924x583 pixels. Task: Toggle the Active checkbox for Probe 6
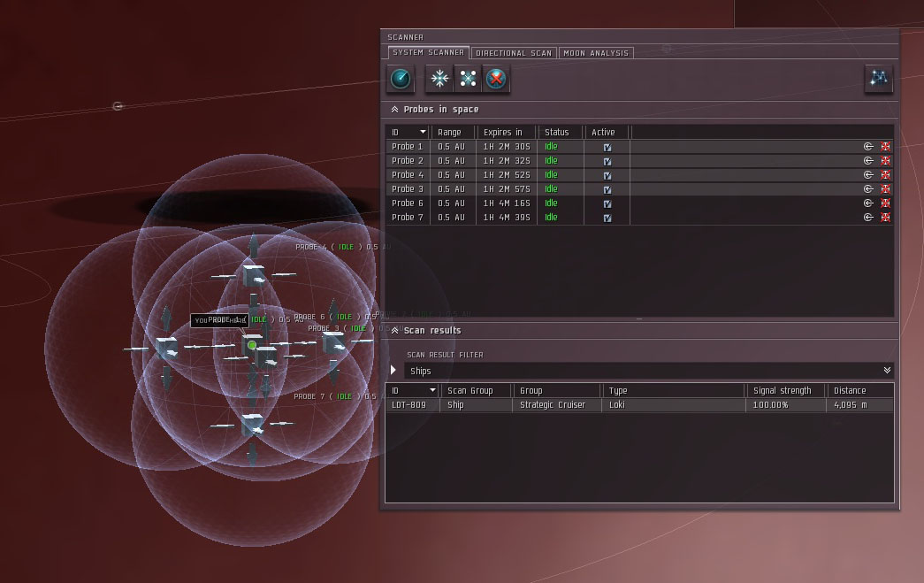tap(607, 204)
